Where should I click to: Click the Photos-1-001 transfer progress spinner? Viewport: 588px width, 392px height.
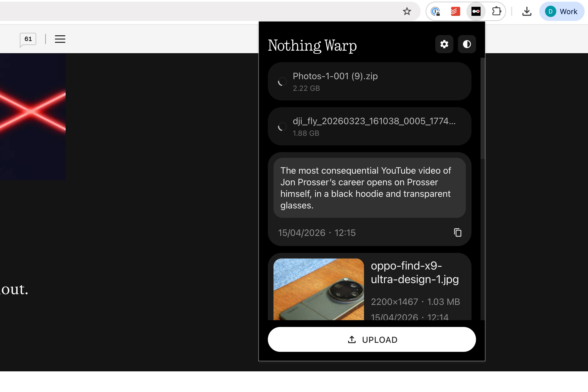(x=281, y=82)
